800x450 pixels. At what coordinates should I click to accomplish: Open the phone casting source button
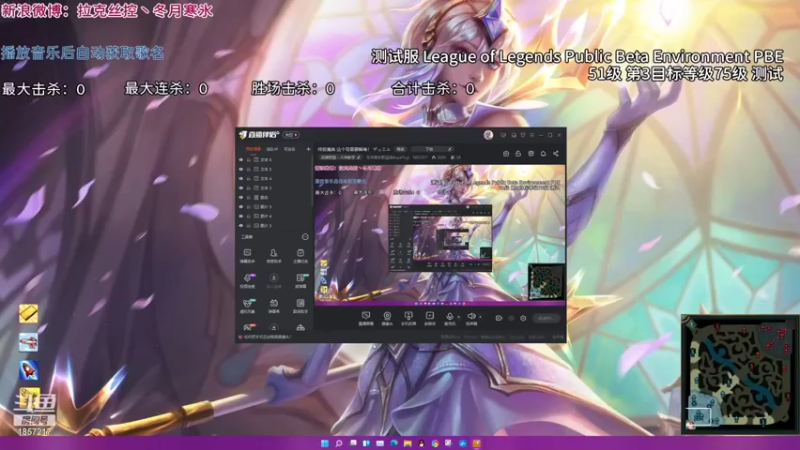click(x=408, y=318)
